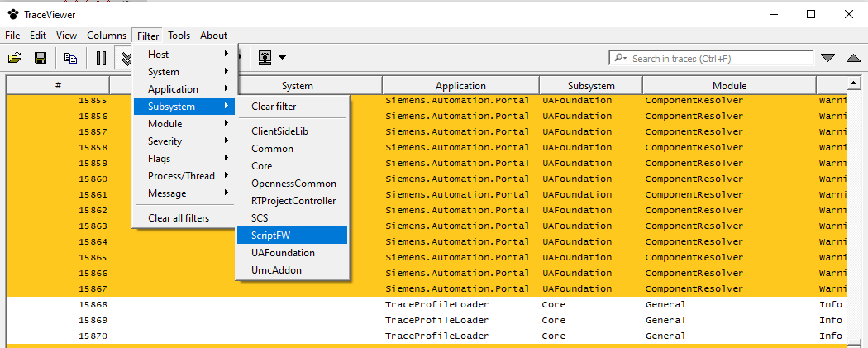868x348 pixels.
Task: Click the Copy icon in toolbar
Action: click(70, 58)
